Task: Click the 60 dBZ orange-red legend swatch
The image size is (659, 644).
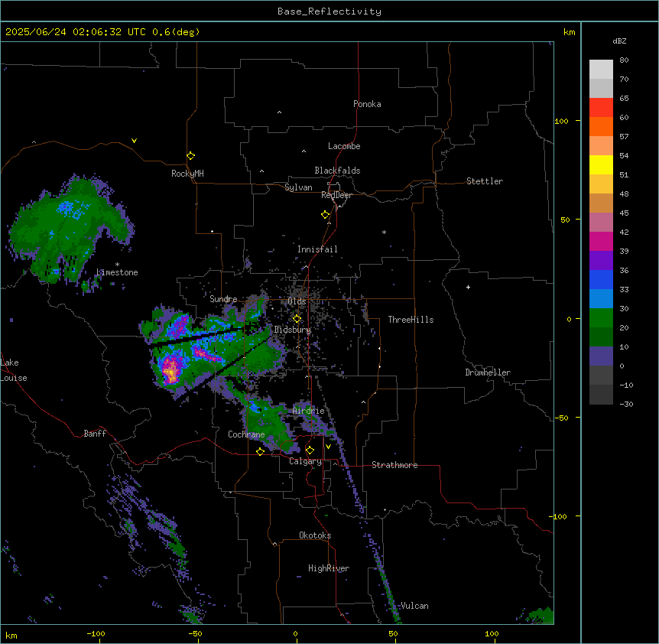Action: (x=601, y=126)
